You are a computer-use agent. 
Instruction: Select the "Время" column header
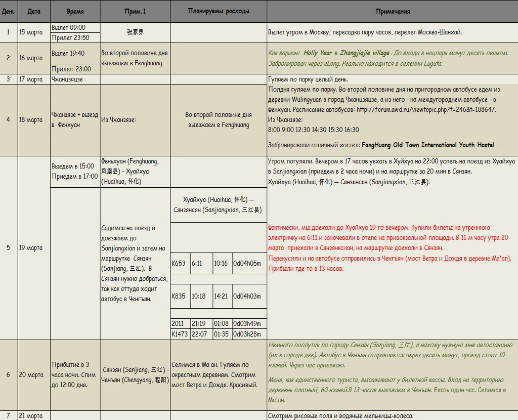click(x=75, y=11)
